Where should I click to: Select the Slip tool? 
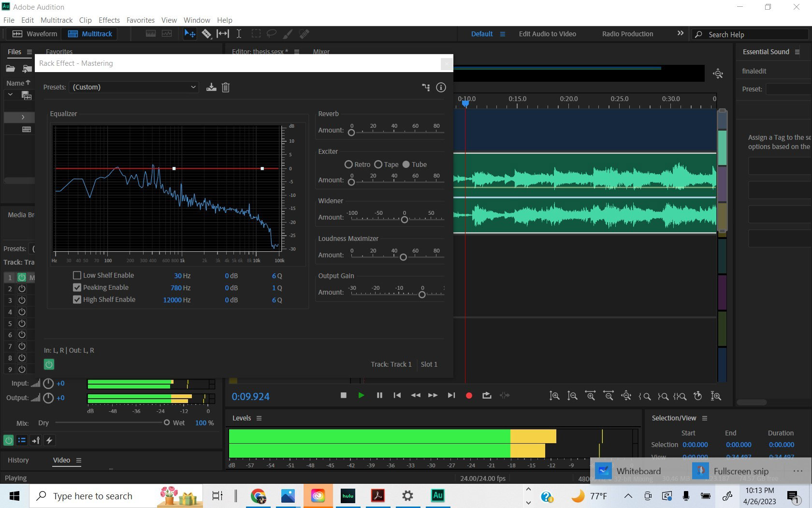[x=223, y=34]
